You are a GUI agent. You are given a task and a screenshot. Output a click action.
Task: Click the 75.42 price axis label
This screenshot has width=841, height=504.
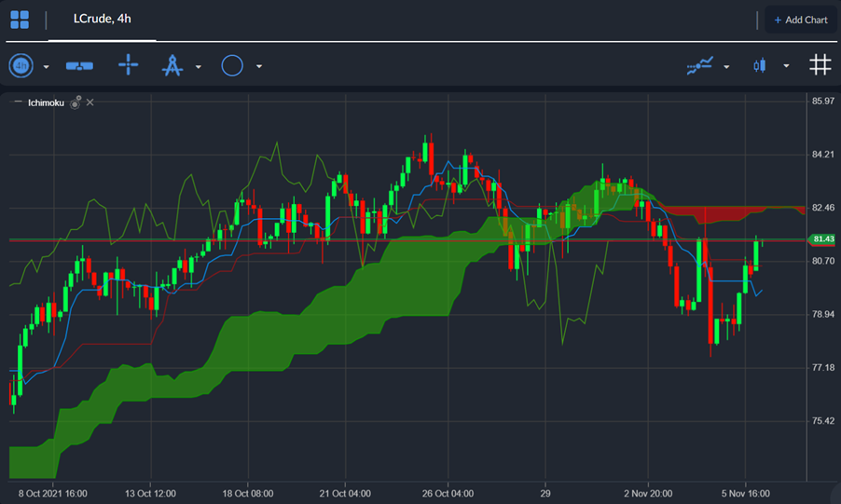click(x=823, y=421)
